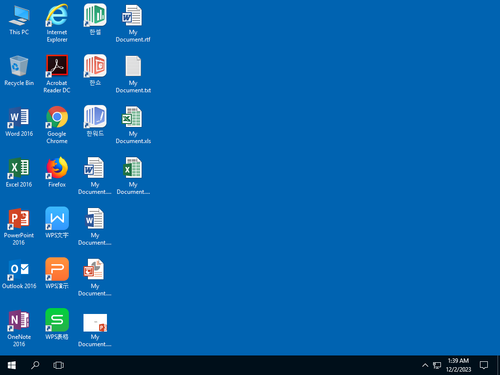Screen dimensions: 500x375
Task: Select the Acrobat Reader DC shortcut
Action: [57, 74]
